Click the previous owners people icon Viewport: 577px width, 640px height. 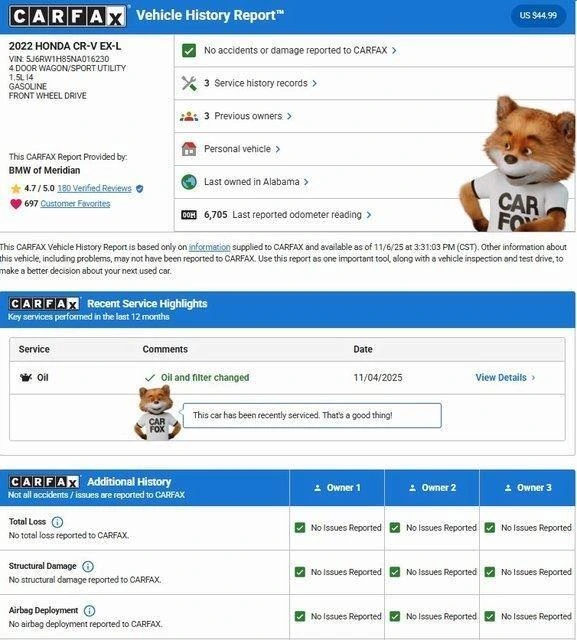[189, 116]
